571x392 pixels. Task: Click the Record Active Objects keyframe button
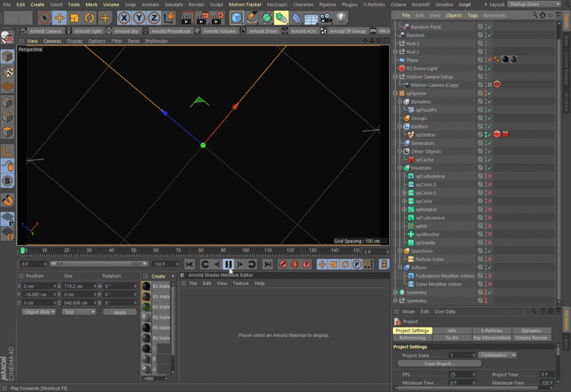coord(284,265)
